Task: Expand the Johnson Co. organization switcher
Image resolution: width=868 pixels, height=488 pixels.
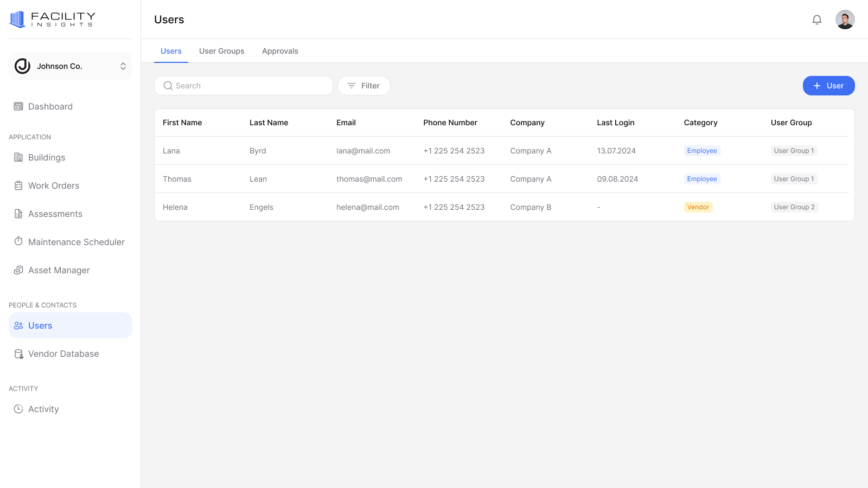Action: coord(70,66)
